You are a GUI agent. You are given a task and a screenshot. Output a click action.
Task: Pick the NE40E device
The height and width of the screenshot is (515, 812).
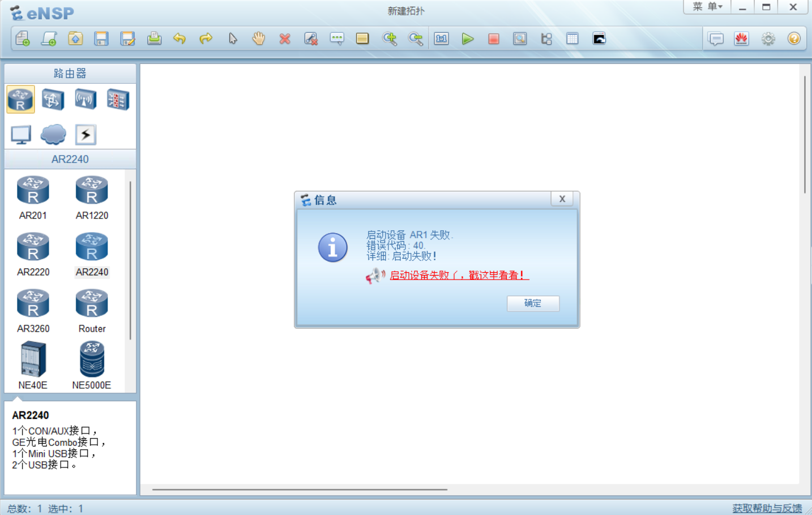coord(33,366)
